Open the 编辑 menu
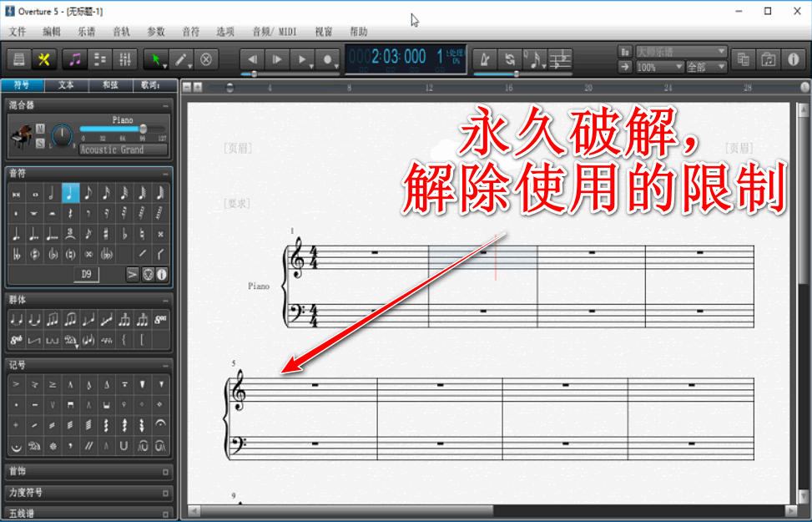This screenshot has height=522, width=812. 51,32
